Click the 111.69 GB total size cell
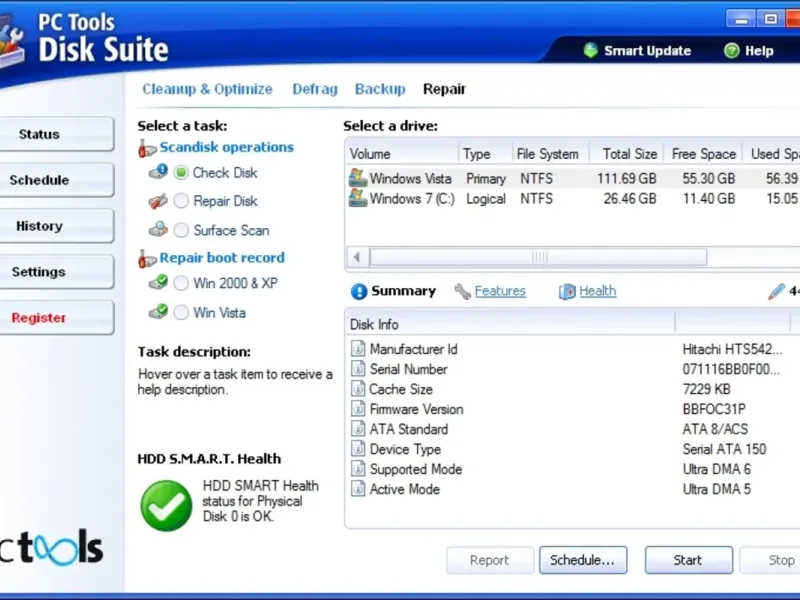The height and width of the screenshot is (600, 800). (x=627, y=179)
